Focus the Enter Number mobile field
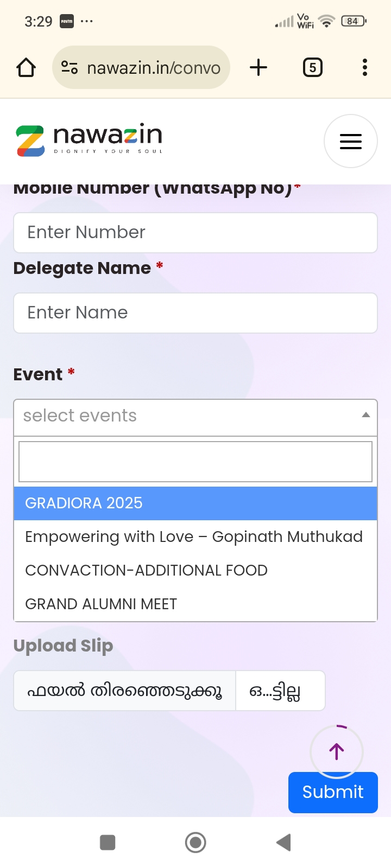The width and height of the screenshot is (391, 868). 195,233
